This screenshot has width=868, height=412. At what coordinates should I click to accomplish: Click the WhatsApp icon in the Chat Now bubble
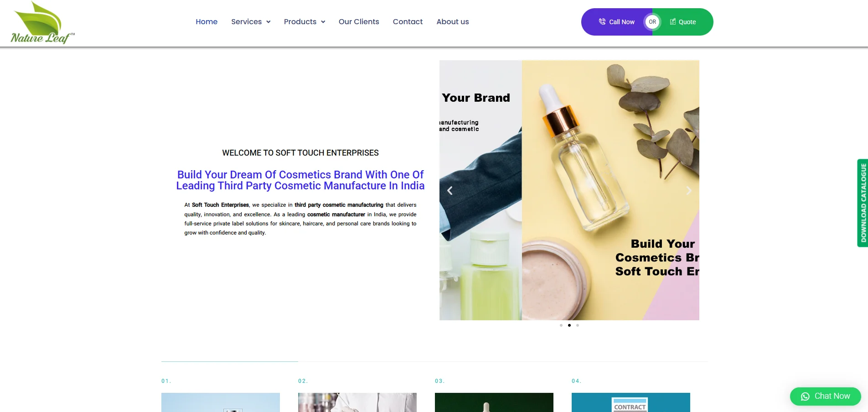pyautogui.click(x=804, y=396)
